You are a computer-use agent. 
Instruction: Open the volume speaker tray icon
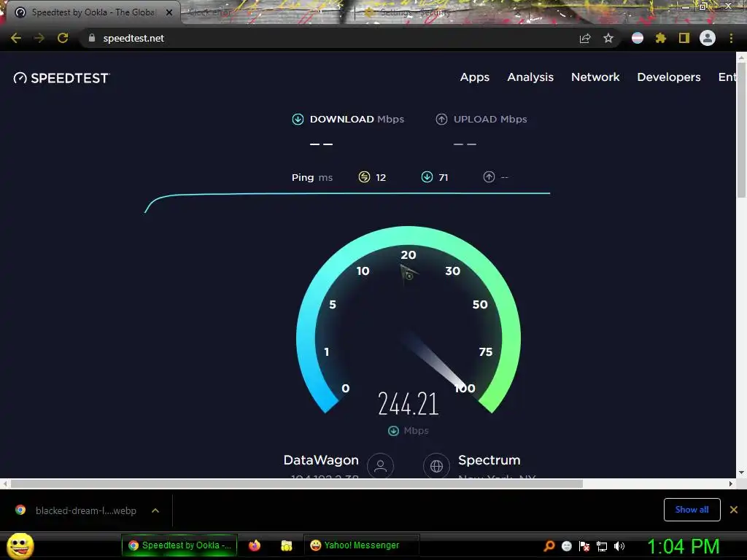619,546
